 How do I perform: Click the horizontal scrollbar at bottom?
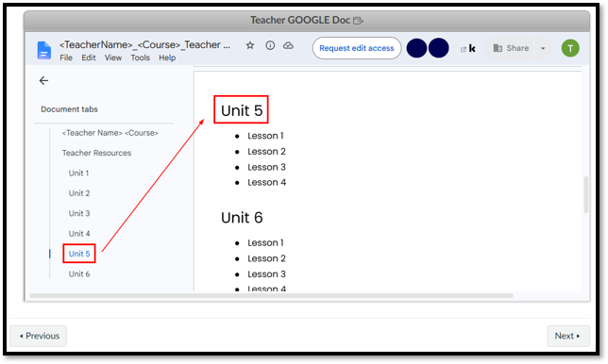(272, 296)
